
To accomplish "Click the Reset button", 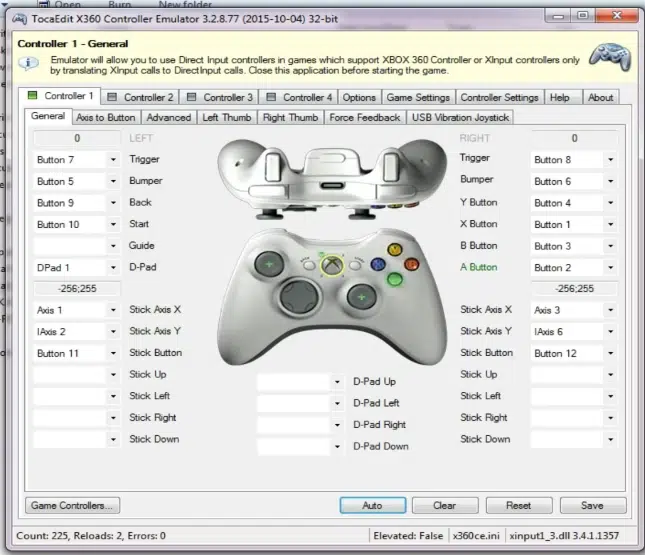I will (x=519, y=505).
